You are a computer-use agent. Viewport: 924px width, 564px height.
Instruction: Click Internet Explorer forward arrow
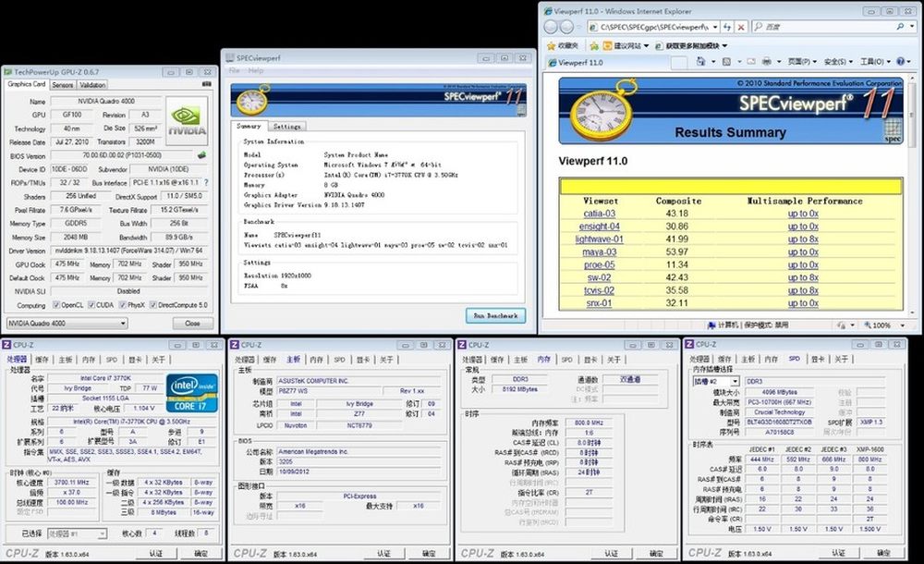[x=566, y=27]
